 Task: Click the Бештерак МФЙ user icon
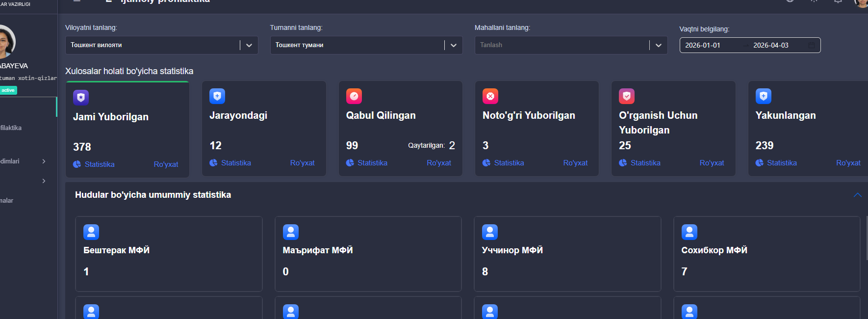[91, 232]
